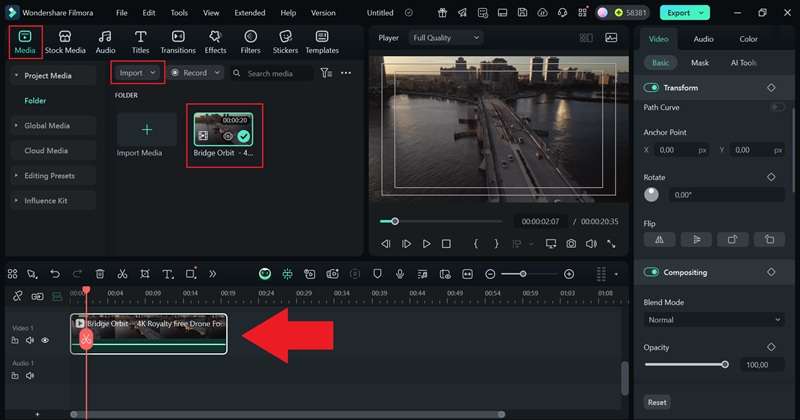Open the media panel more options dots

point(346,73)
